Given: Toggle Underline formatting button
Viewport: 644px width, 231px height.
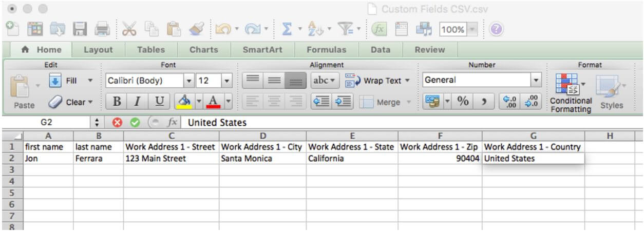Looking at the screenshot, I should [x=159, y=102].
